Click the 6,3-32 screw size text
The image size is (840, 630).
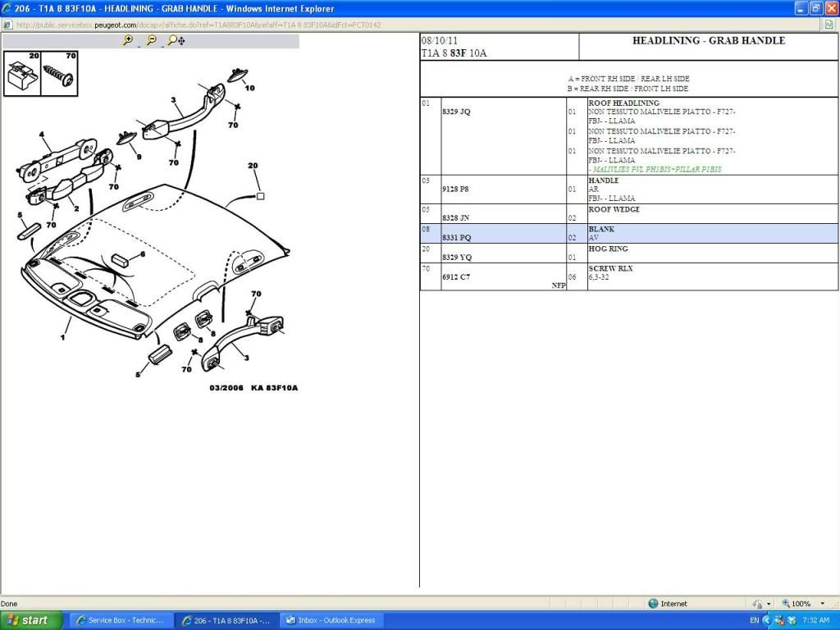pyautogui.click(x=598, y=277)
